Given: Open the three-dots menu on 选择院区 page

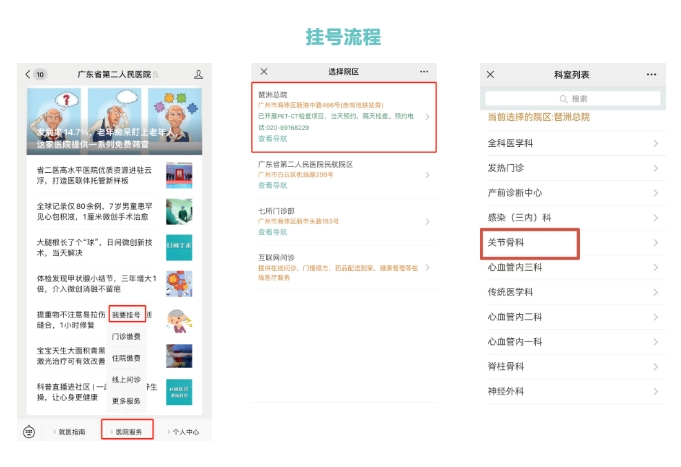Looking at the screenshot, I should click(x=424, y=71).
